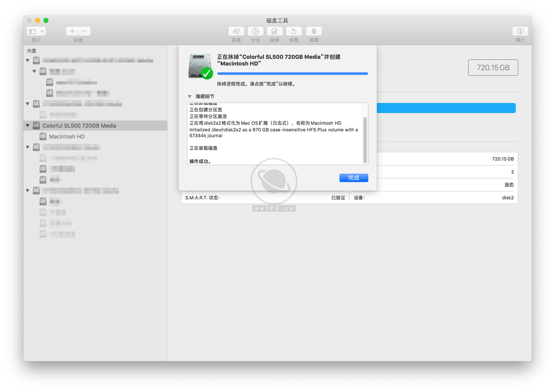Screen dimensions: 555x392
Task: Click the add volume plus icon
Action: pos(72,31)
